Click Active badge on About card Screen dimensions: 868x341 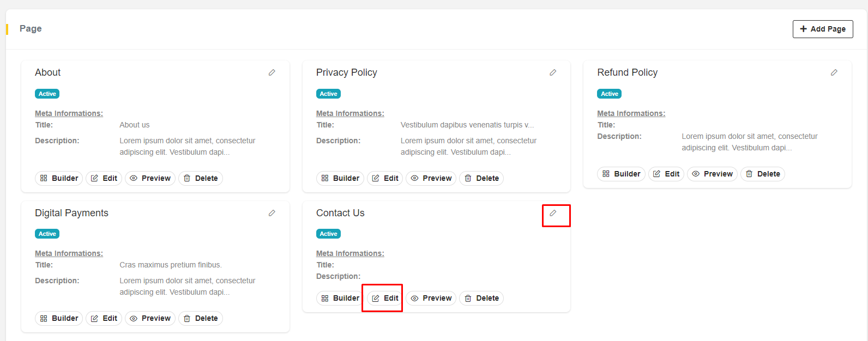[47, 94]
